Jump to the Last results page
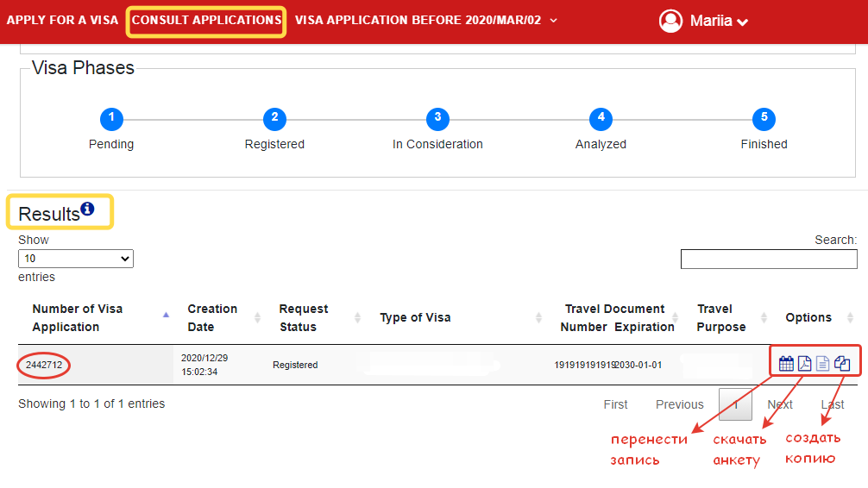This screenshot has width=868, height=488. click(x=833, y=404)
